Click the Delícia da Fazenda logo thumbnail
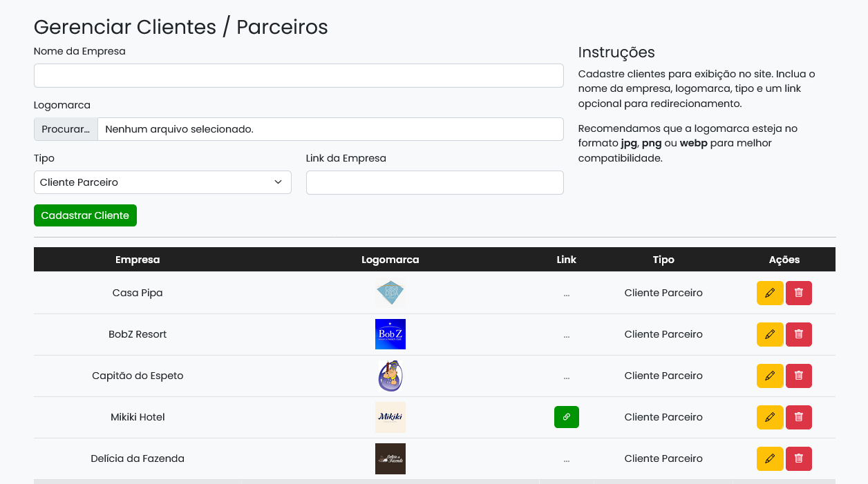 pyautogui.click(x=390, y=458)
